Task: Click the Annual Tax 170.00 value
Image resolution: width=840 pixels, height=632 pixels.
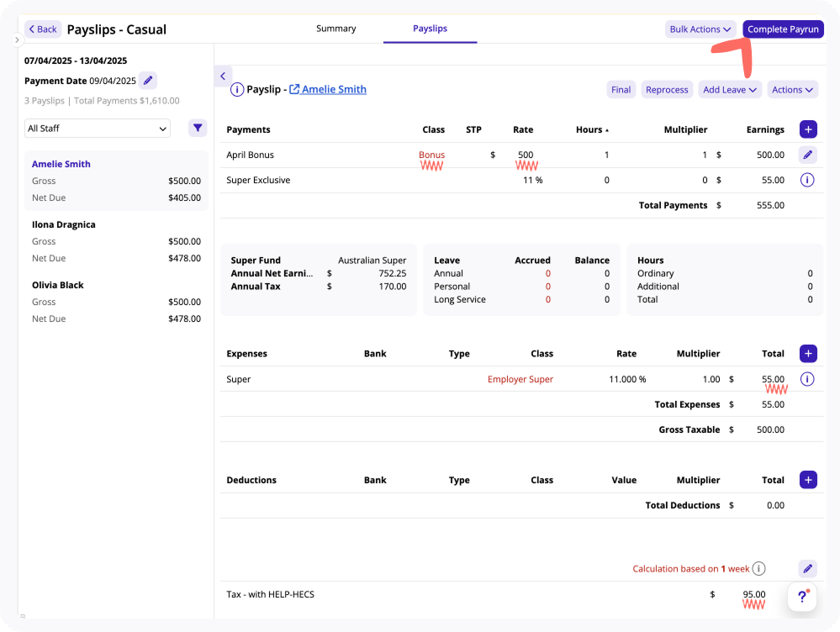Action: (x=393, y=287)
